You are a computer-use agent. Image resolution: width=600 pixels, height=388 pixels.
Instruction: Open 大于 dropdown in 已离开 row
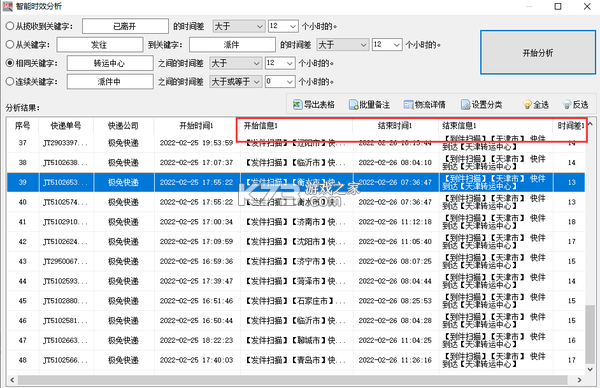click(x=239, y=26)
